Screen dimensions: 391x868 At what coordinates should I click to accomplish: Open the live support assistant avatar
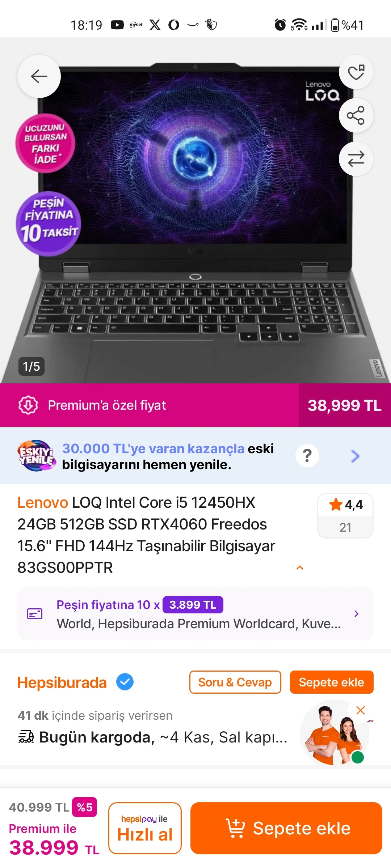(x=334, y=733)
